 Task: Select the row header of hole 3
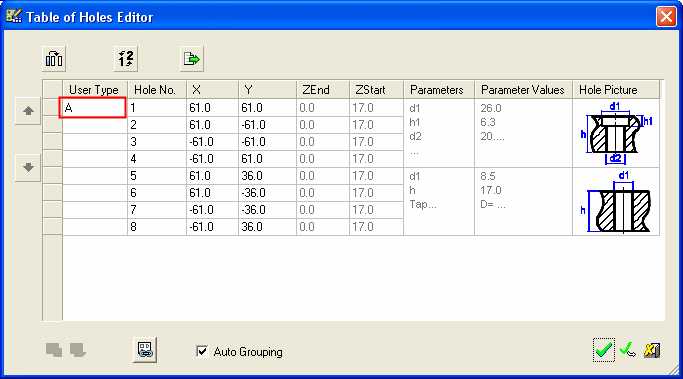[53, 142]
